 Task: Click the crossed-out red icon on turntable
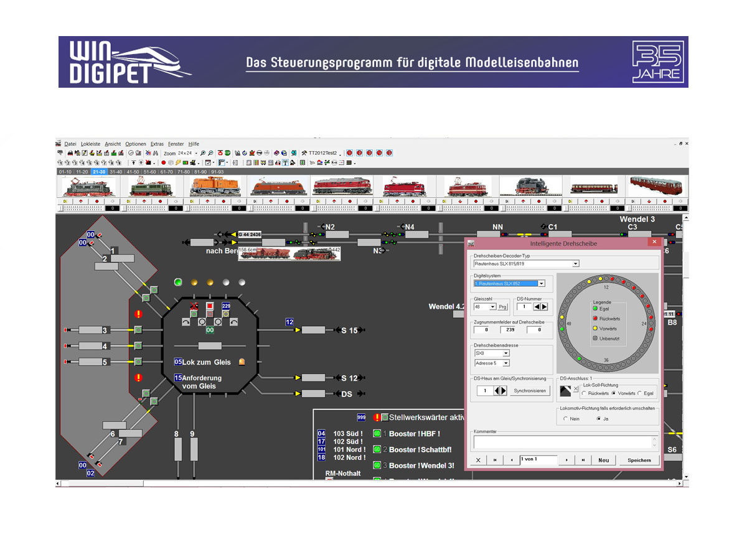194,306
